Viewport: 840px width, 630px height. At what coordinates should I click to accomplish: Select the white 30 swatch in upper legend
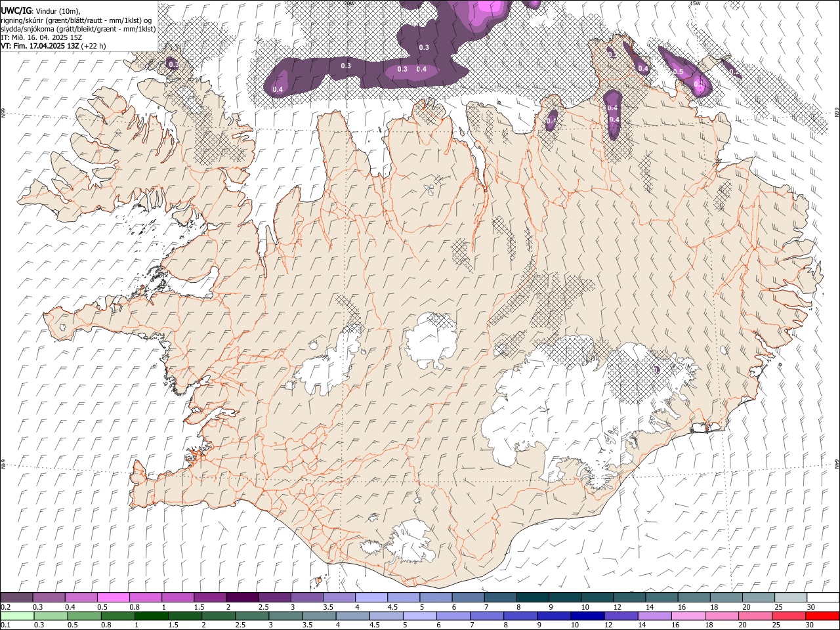click(x=823, y=598)
